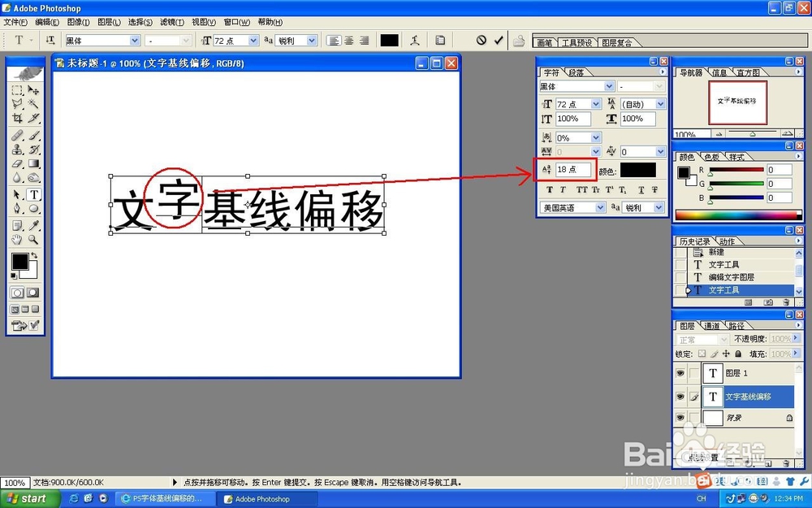This screenshot has width=812, height=508.
Task: Open 文件(F) menu
Action: coord(15,22)
